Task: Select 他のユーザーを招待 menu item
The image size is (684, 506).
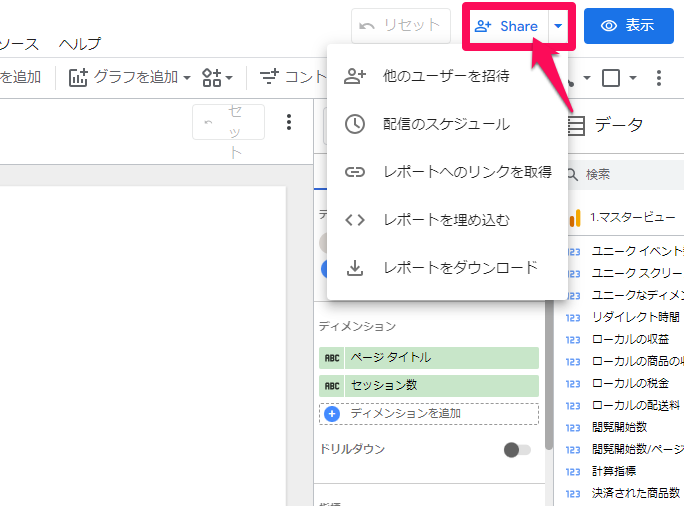Action: pos(447,76)
